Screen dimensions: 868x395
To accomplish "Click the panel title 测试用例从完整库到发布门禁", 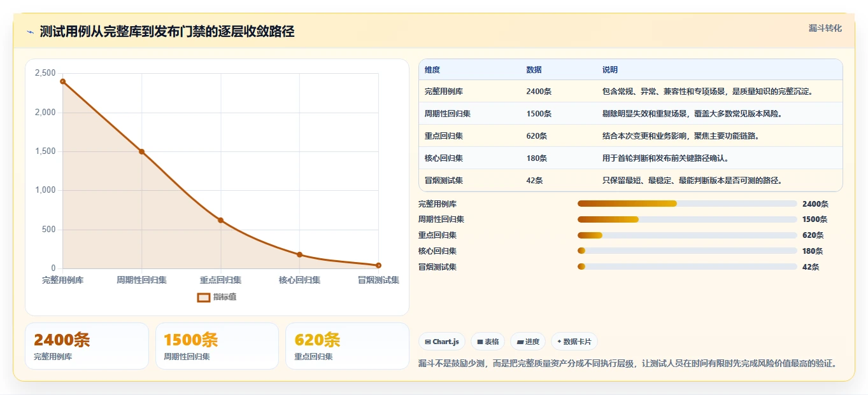I will pos(167,32).
